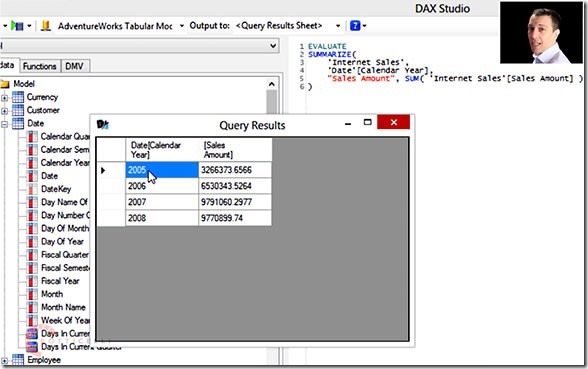588x369 pixels.
Task: Select the 2006 calendar year cell
Action: click(x=162, y=186)
